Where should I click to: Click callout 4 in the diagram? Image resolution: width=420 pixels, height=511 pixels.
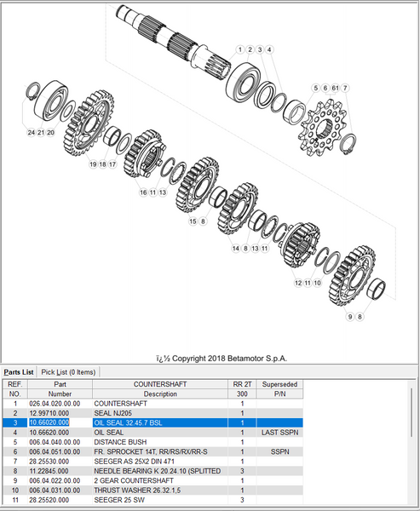pyautogui.click(x=269, y=49)
